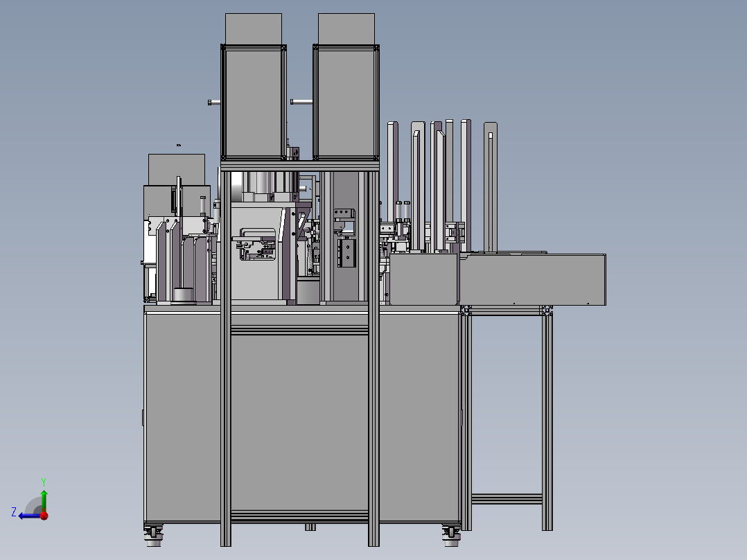Image resolution: width=747 pixels, height=560 pixels.
Task: Select the rightmost tall vertical guide post
Action: 491,187
